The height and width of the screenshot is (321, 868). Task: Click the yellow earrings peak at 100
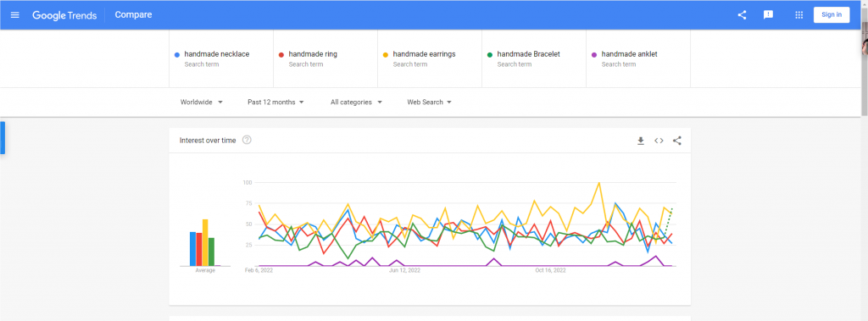[x=599, y=183]
